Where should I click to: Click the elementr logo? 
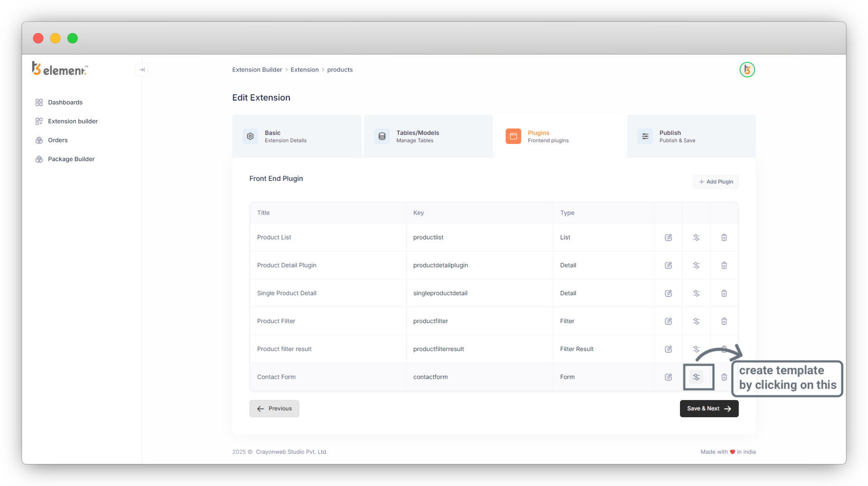(x=60, y=69)
